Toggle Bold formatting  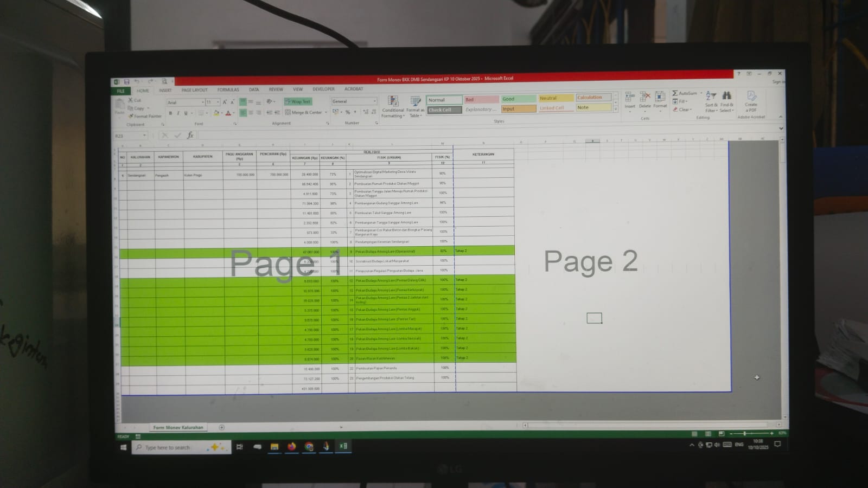tap(170, 113)
